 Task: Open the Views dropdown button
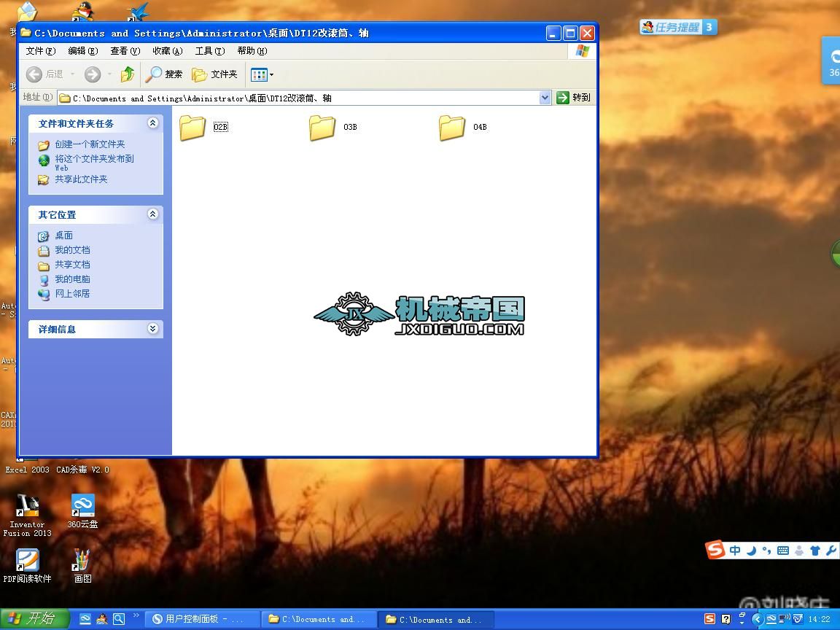point(262,74)
